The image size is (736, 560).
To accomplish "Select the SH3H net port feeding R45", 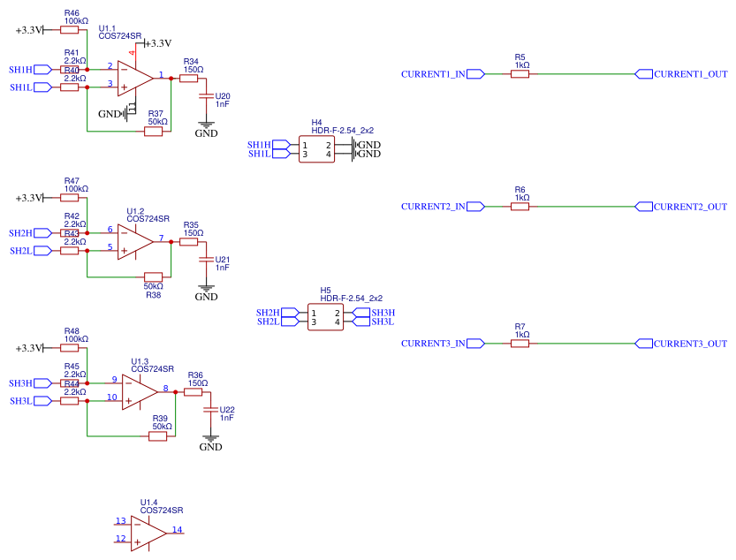I will pos(42,383).
